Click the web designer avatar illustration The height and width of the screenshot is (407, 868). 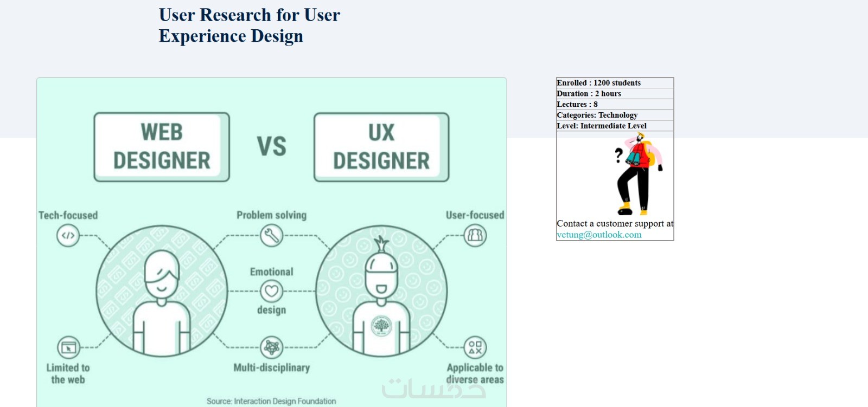(162, 292)
